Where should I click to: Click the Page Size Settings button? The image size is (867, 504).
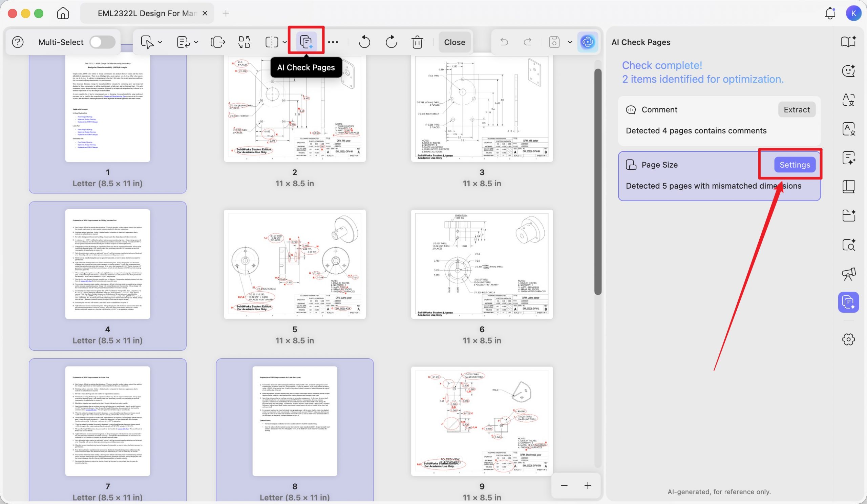point(795,165)
